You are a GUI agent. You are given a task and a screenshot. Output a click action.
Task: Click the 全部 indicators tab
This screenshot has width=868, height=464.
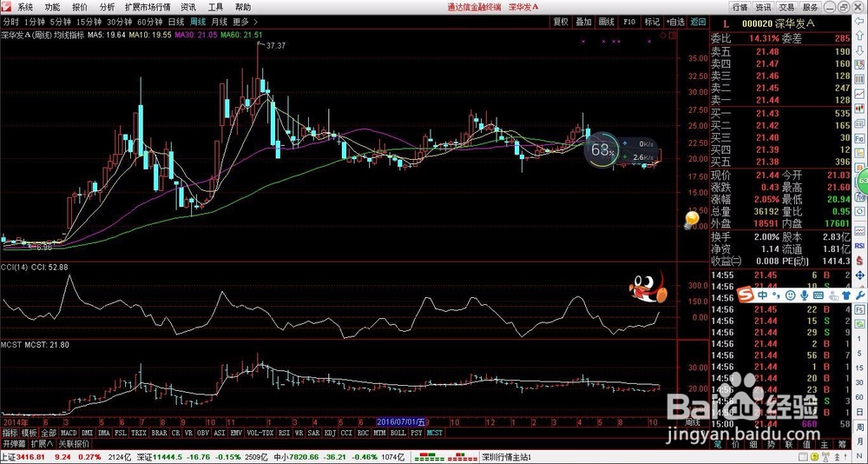[49, 433]
